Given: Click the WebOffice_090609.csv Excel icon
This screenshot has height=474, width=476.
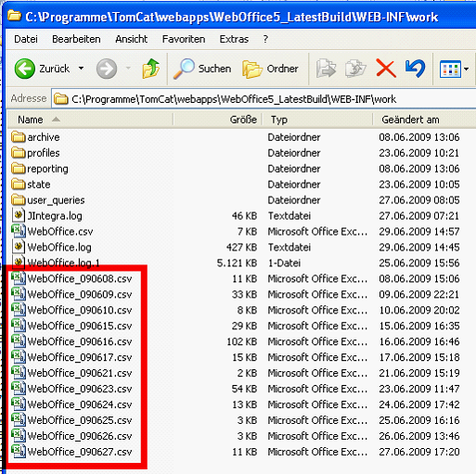Looking at the screenshot, I should click(19, 293).
